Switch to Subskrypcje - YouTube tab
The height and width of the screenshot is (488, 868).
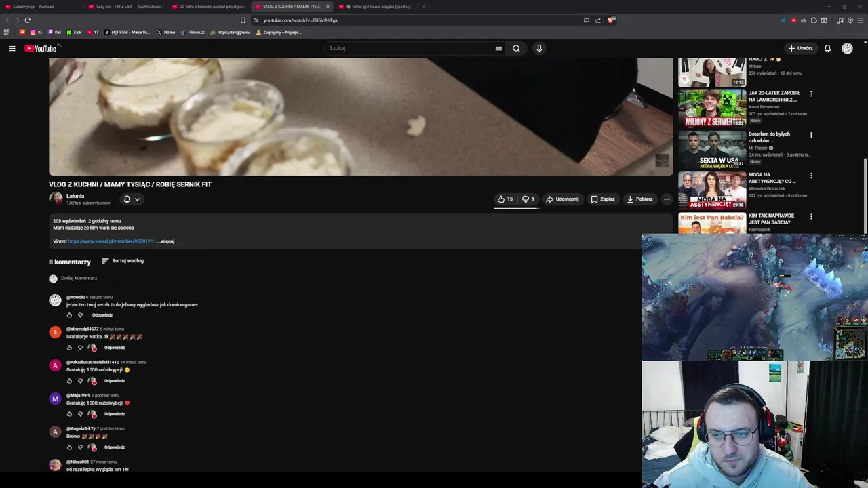point(42,7)
